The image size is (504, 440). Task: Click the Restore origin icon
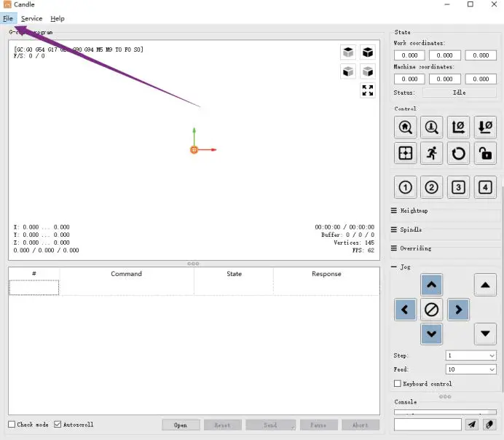coord(405,153)
